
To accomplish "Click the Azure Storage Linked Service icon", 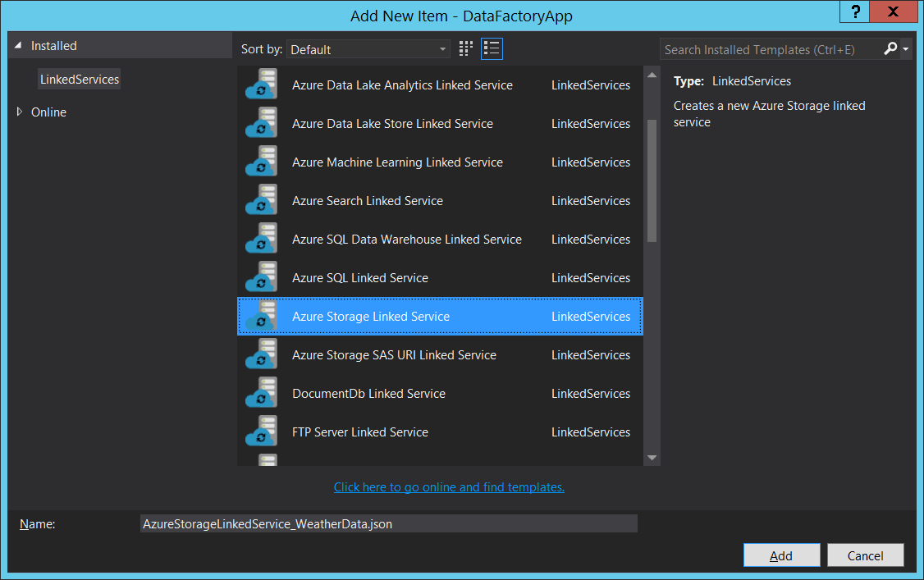I will click(262, 316).
